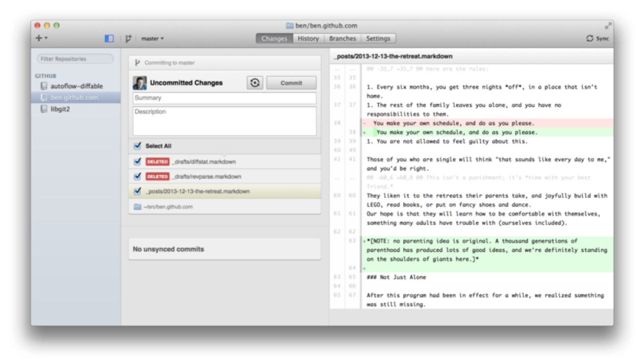Open the master branch dropdown

[x=153, y=38]
